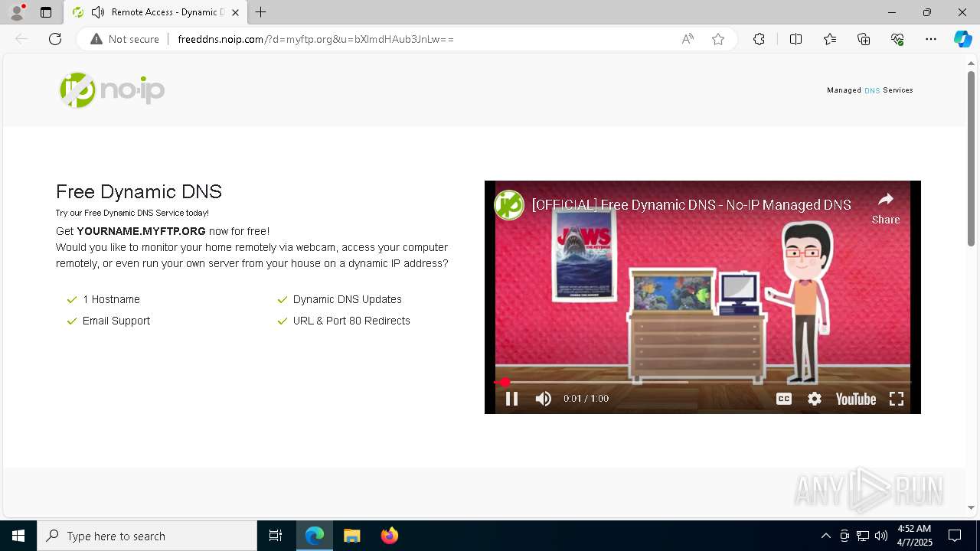The width and height of the screenshot is (980, 551).
Task: Open video settings gear icon
Action: point(815,399)
